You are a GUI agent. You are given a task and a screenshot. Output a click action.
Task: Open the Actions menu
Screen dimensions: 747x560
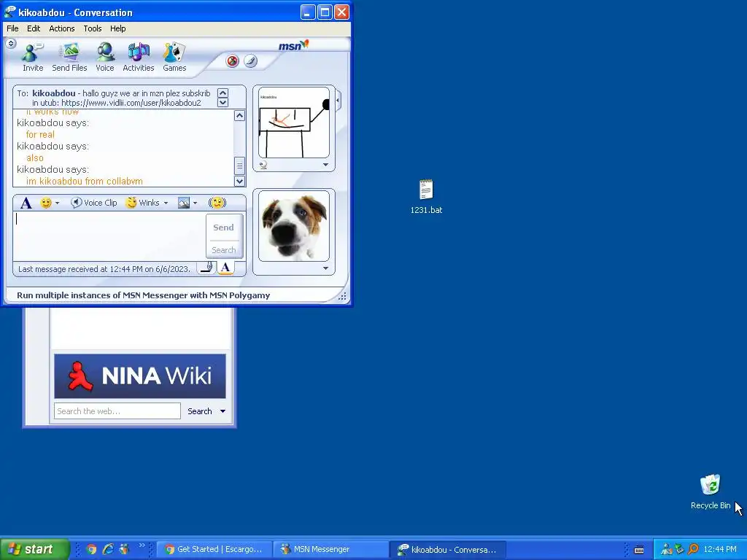(x=62, y=28)
